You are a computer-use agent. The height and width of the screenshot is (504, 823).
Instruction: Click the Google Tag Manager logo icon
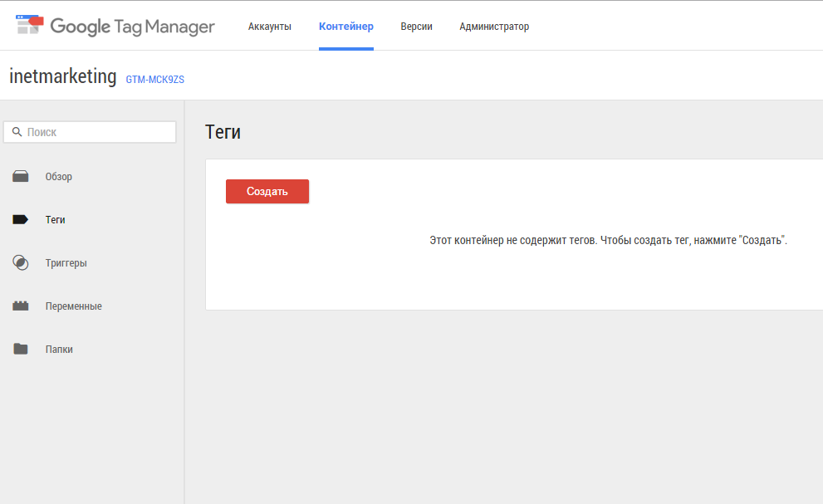point(30,25)
